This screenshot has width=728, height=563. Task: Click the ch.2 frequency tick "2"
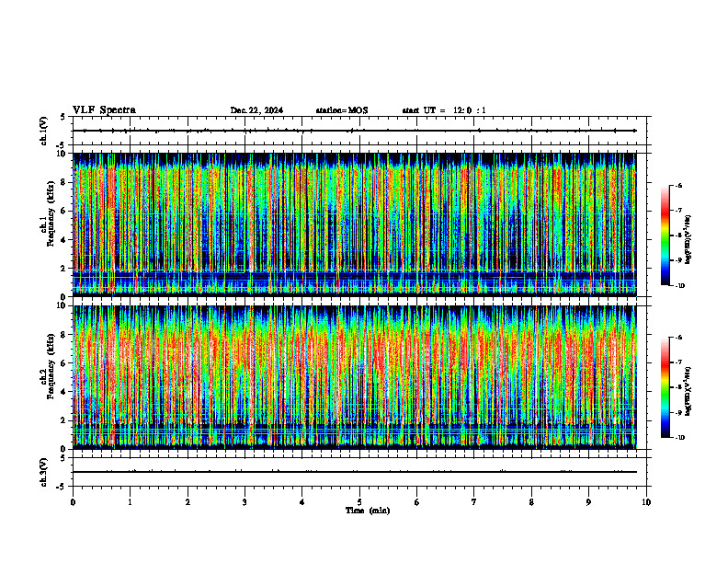[x=63, y=420]
